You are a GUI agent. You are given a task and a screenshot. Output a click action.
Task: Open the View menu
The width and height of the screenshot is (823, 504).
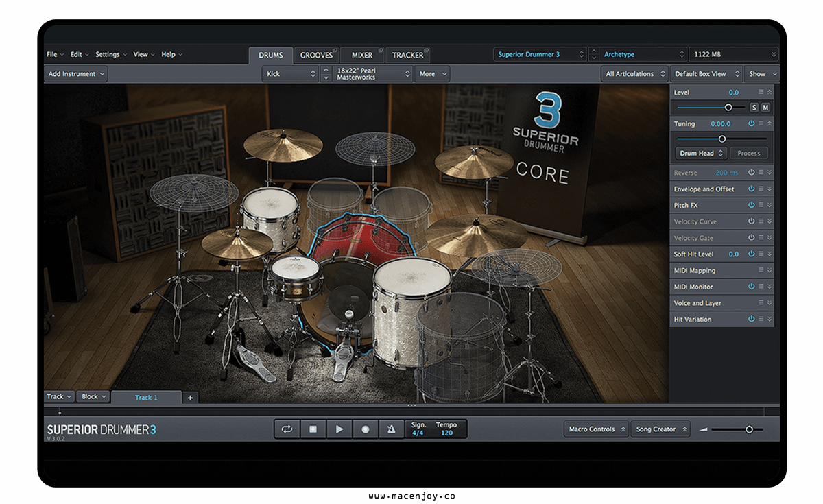click(143, 54)
